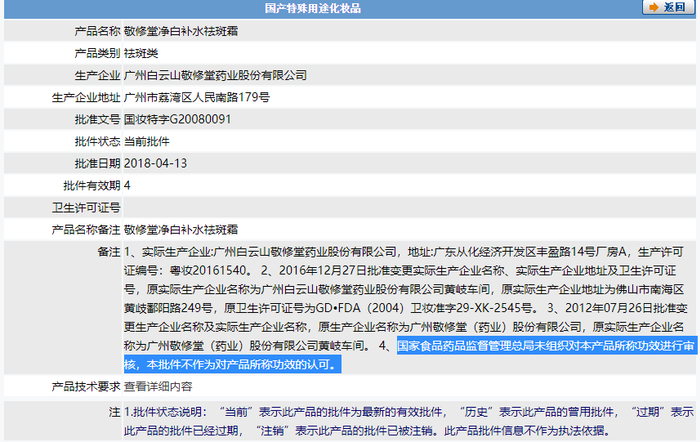Click the highlighted 国家食品药品监督管理总局 remark text

pos(546,346)
